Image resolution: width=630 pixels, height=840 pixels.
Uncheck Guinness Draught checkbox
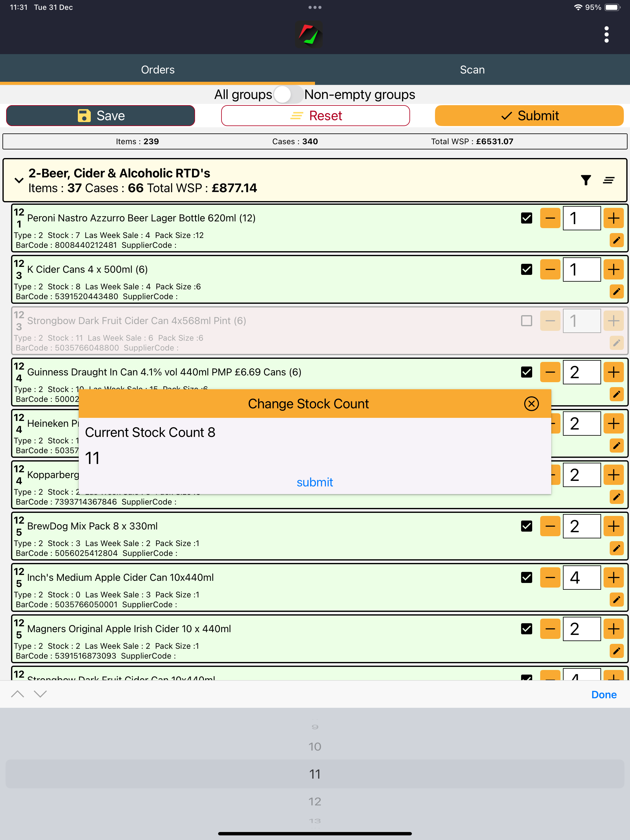(x=526, y=372)
